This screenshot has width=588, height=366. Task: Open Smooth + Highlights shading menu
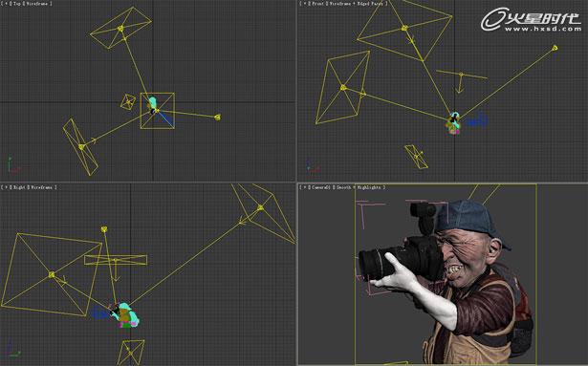coord(359,186)
